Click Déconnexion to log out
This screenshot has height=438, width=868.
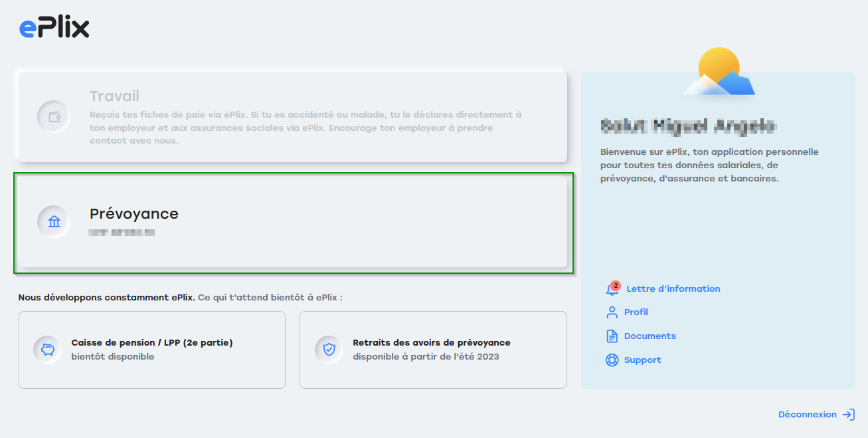[808, 415]
